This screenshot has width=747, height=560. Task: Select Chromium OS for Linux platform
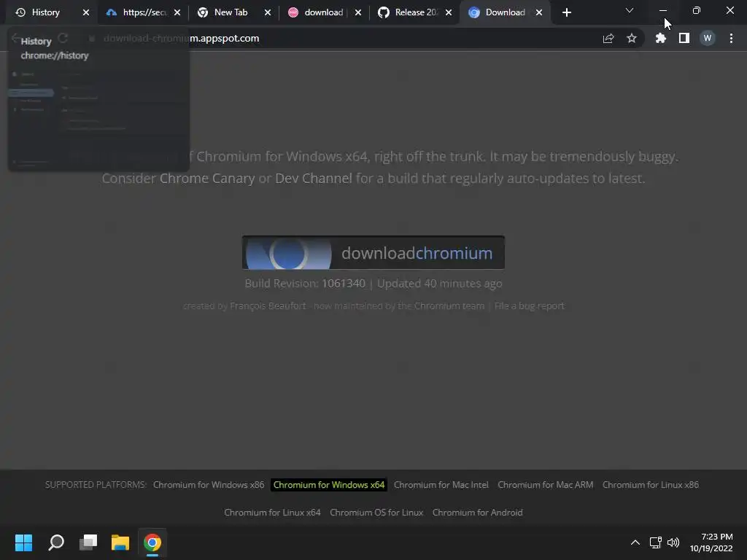point(376,513)
